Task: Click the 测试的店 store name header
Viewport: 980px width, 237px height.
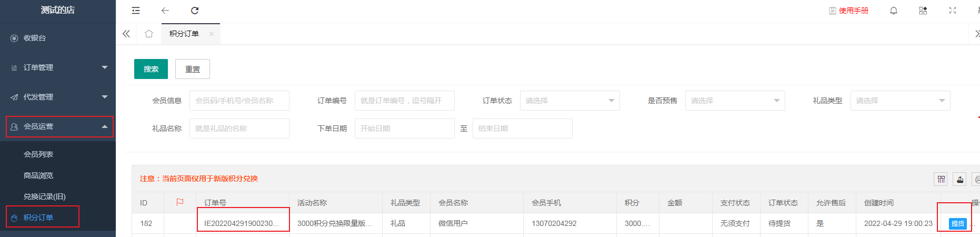Action: (x=58, y=10)
